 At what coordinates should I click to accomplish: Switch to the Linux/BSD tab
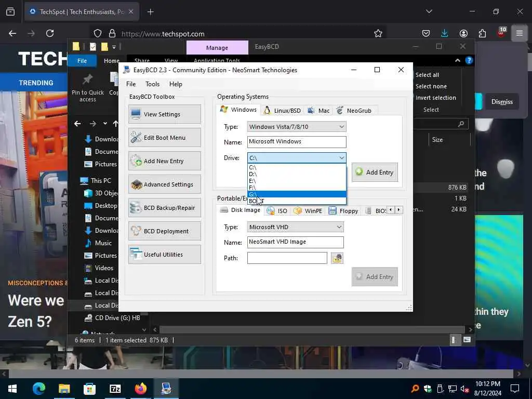pyautogui.click(x=282, y=111)
